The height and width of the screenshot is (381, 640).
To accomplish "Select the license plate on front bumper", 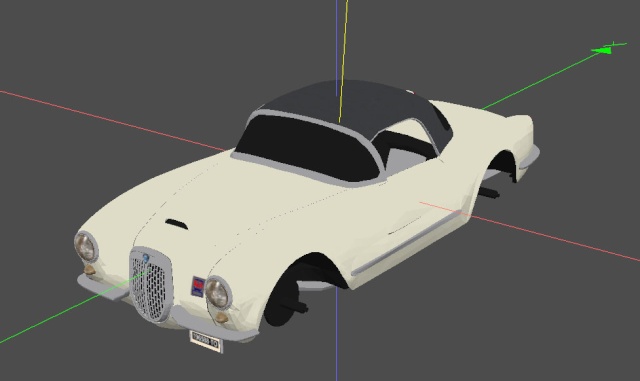I will (206, 341).
